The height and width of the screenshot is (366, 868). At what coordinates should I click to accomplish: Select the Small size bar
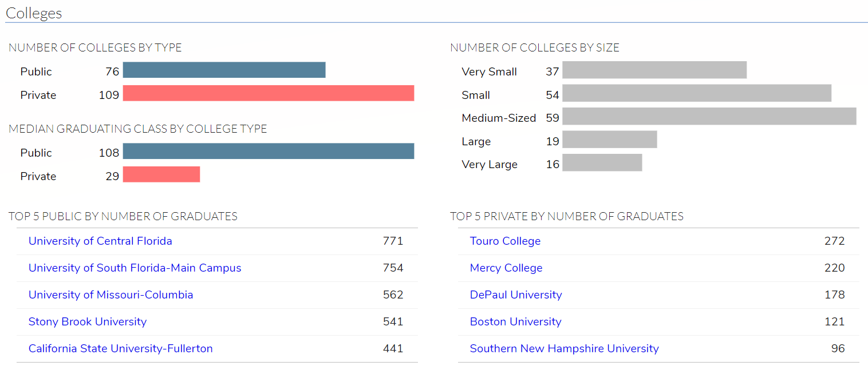(x=697, y=93)
